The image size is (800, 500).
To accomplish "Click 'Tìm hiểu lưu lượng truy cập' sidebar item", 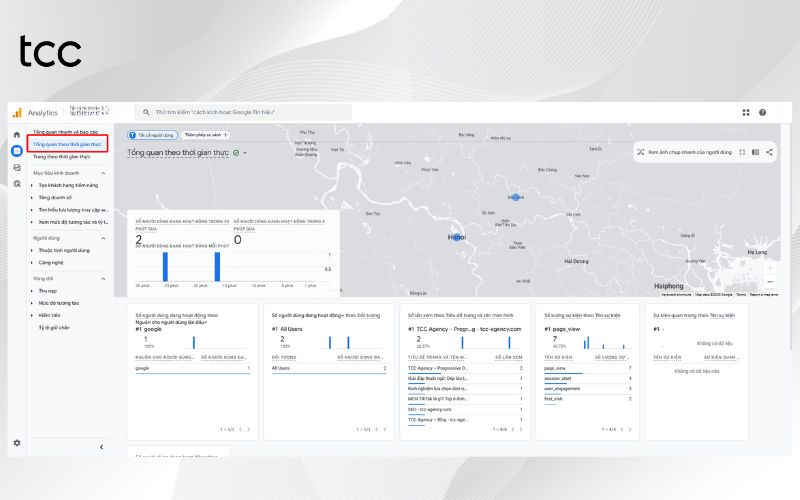I will pos(73,210).
